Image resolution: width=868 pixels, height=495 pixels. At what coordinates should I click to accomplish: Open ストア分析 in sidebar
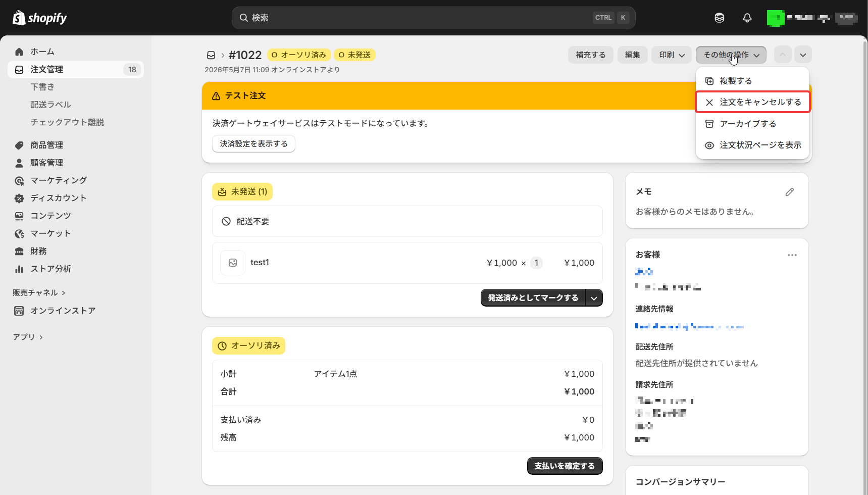pos(76,269)
